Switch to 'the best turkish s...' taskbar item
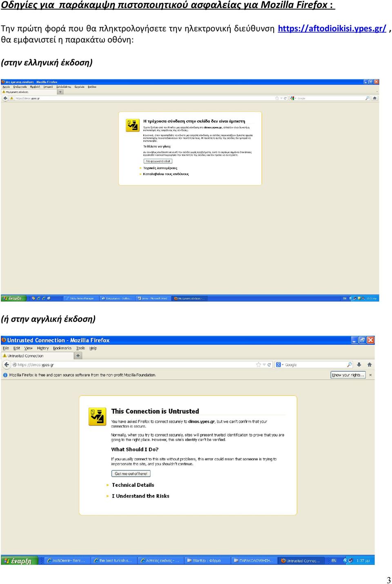 tap(113, 561)
